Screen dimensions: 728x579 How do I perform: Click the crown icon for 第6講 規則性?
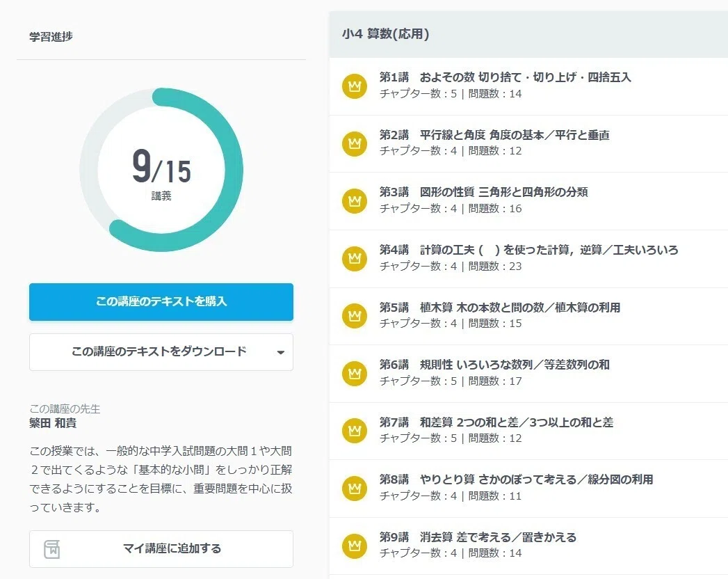(x=355, y=373)
